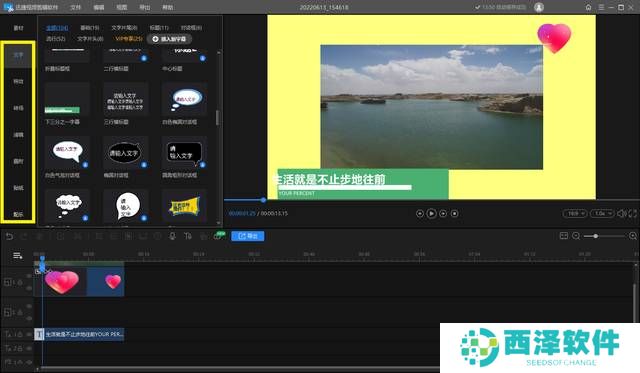Click the microphone voice-over icon
Viewport: 640px width, 373px height.
tap(172, 236)
